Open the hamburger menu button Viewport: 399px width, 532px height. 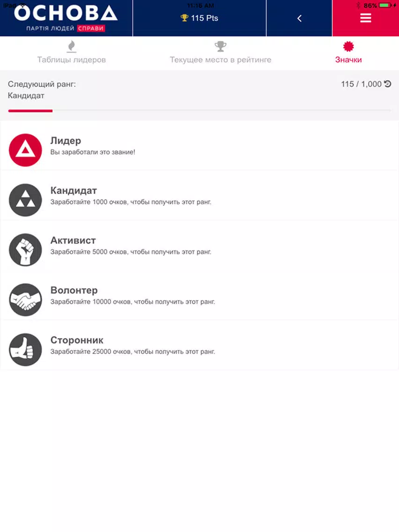coord(365,18)
